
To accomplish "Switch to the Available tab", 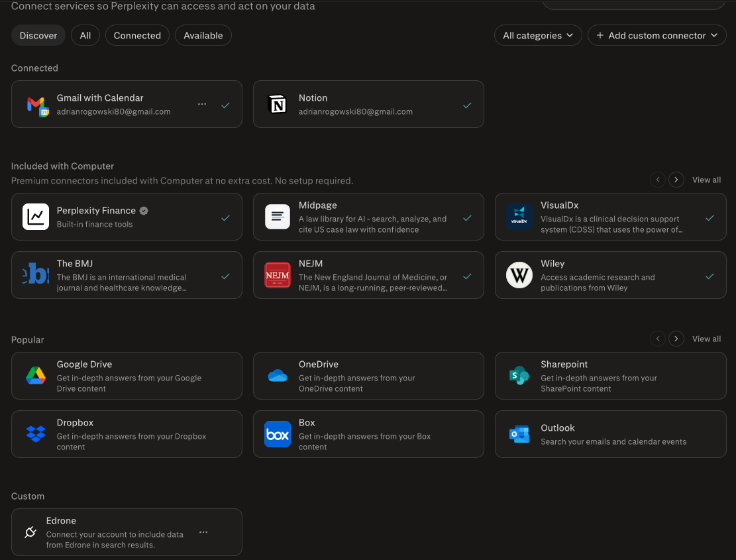I will point(203,35).
